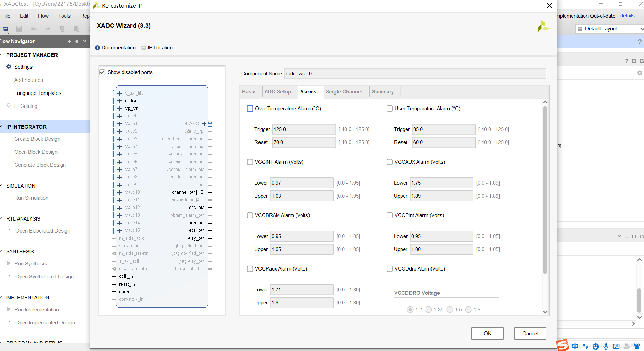644x351 pixels.
Task: Click the Run Implementation play arrow
Action: 9,309
